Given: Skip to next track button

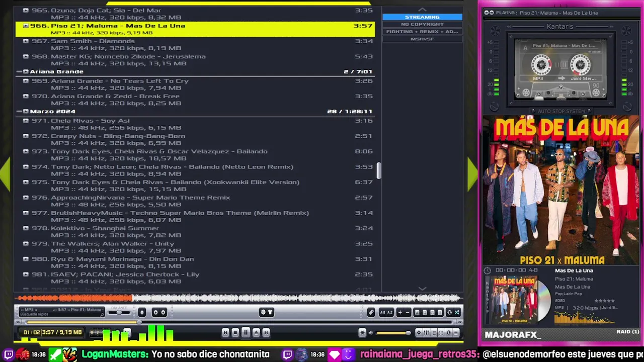Looking at the screenshot, I should [266, 332].
